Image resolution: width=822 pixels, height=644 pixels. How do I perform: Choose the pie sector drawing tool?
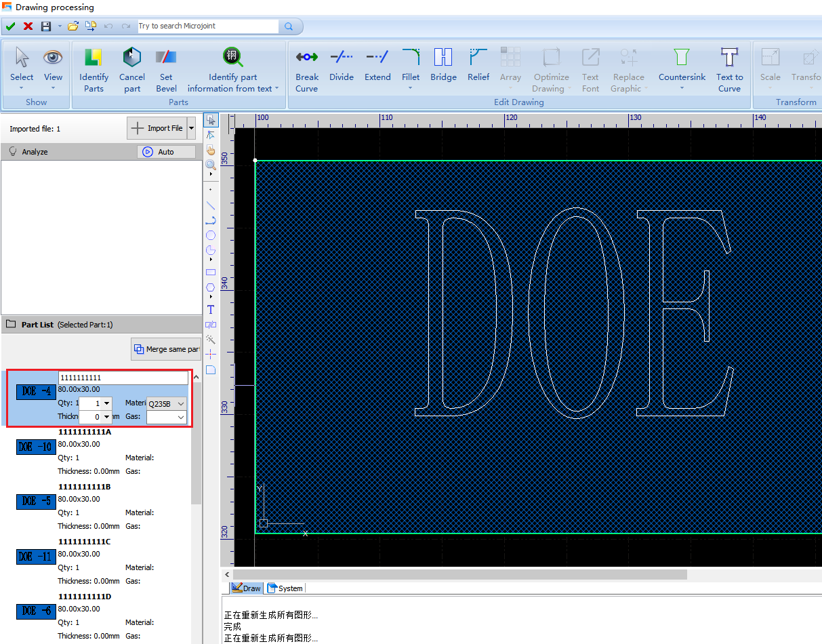point(211,249)
